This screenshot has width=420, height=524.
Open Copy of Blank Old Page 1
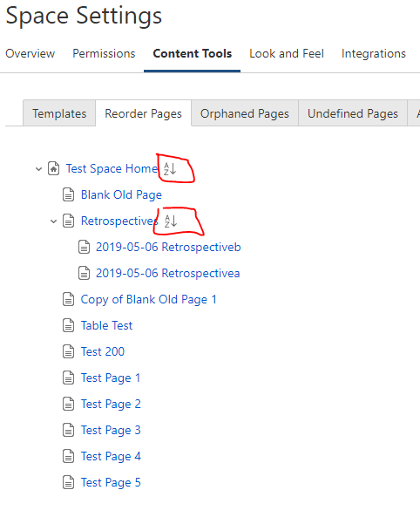pyautogui.click(x=149, y=299)
